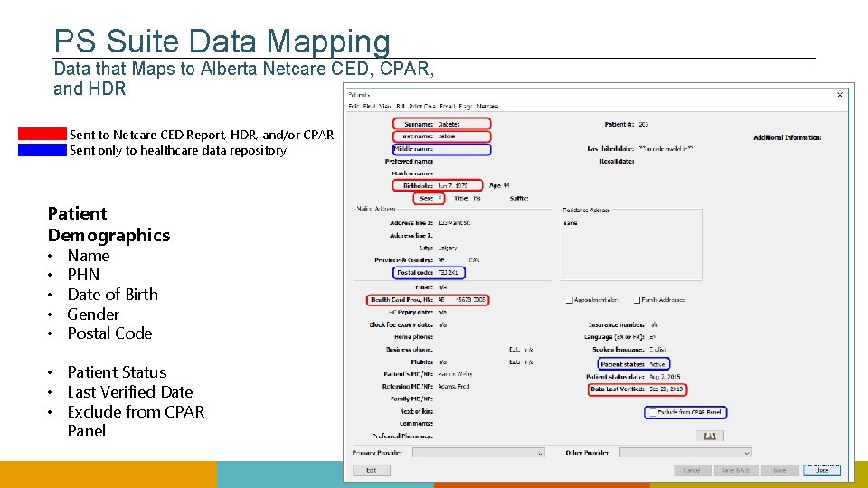868x488 pixels.
Task: Click the Save button
Action: click(779, 470)
